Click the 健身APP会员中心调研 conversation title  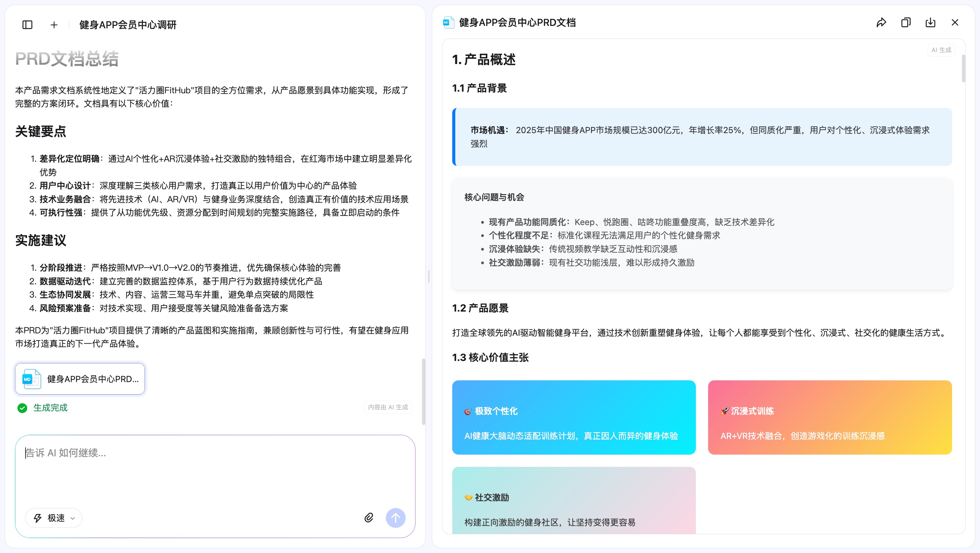click(128, 25)
